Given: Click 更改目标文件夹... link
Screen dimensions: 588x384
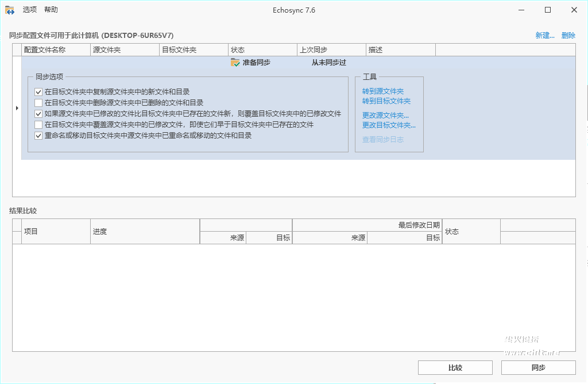Looking at the screenshot, I should point(389,125).
